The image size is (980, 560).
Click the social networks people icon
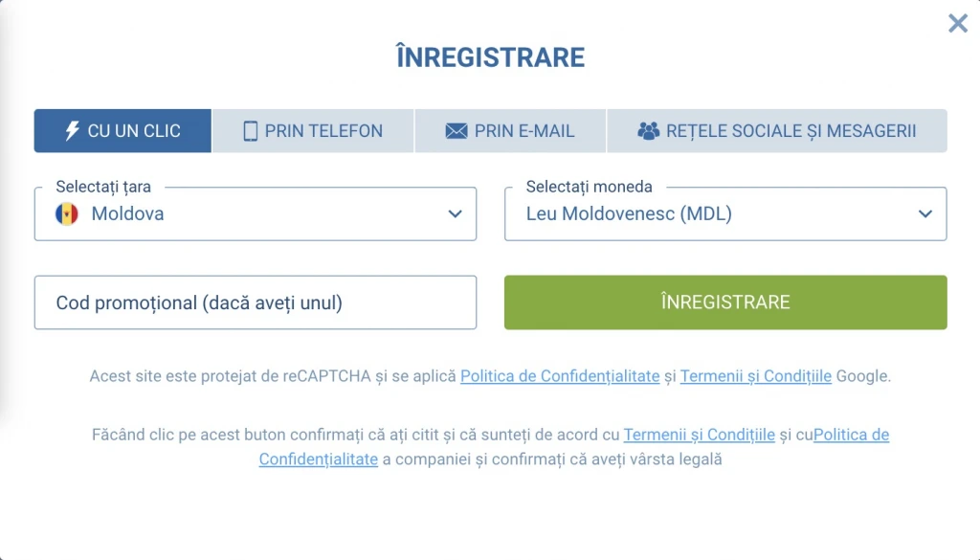(x=649, y=131)
